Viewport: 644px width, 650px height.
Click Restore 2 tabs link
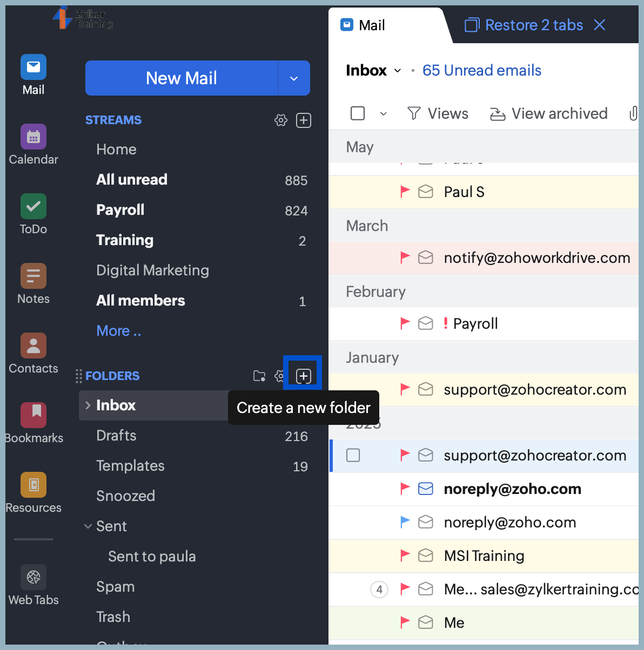click(x=524, y=25)
